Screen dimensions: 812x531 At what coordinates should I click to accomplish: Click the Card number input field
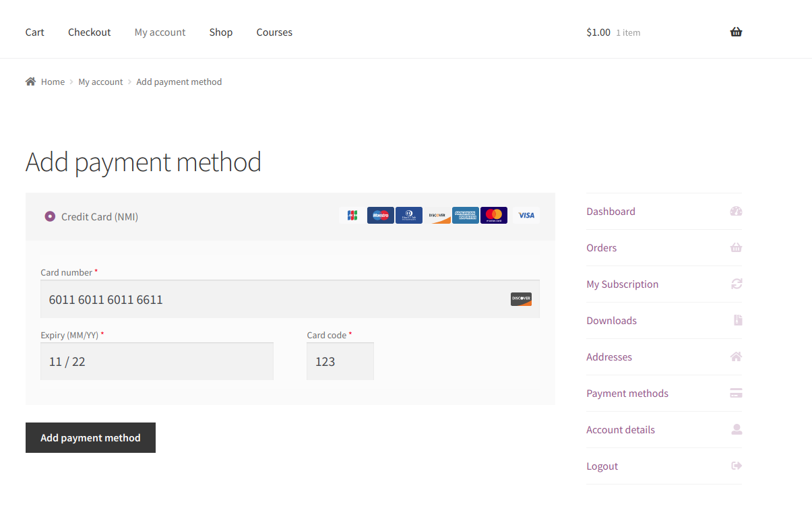point(270,299)
